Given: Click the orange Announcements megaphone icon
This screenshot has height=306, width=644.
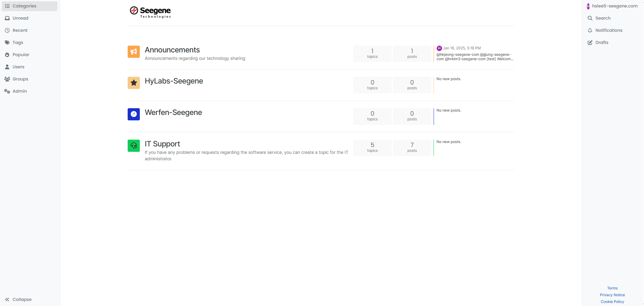Looking at the screenshot, I should click(134, 52).
